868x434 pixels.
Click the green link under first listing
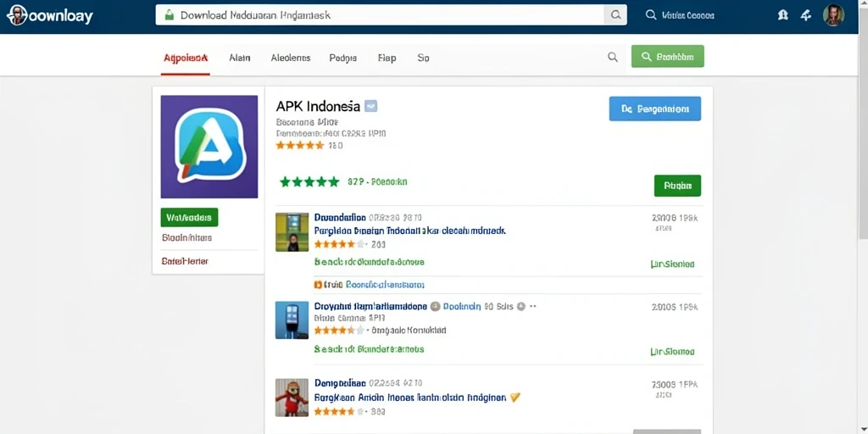pos(370,261)
